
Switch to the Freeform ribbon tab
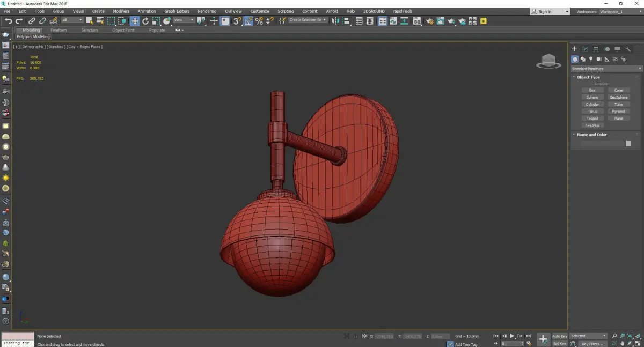[58, 30]
